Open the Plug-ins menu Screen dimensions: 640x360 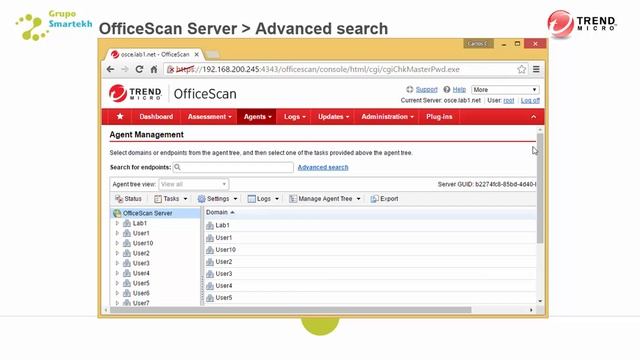(439, 117)
